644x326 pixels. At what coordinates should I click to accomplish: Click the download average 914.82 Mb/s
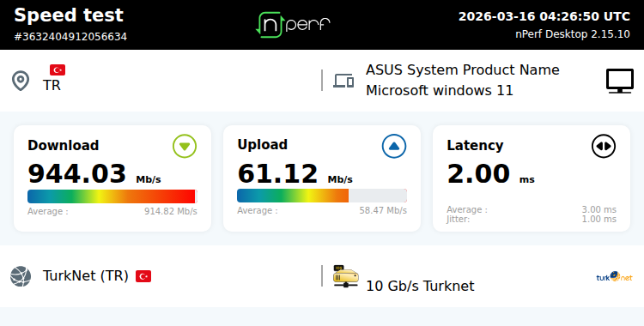pos(171,211)
